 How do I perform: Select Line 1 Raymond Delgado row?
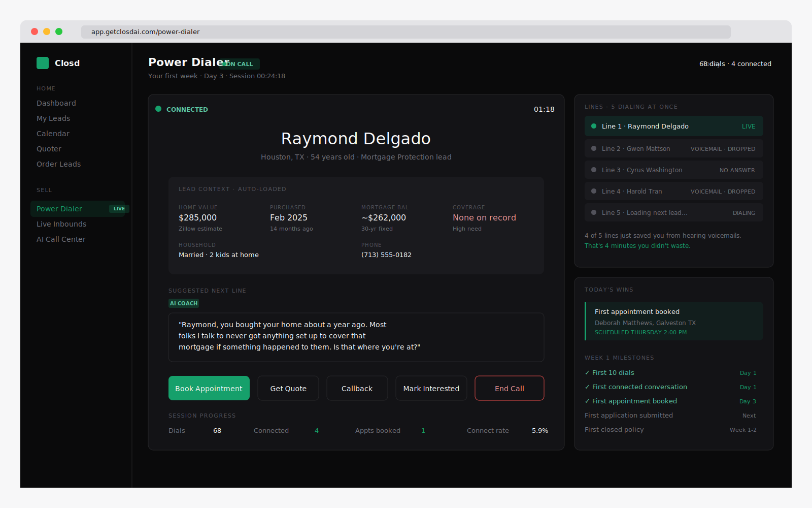pos(673,126)
